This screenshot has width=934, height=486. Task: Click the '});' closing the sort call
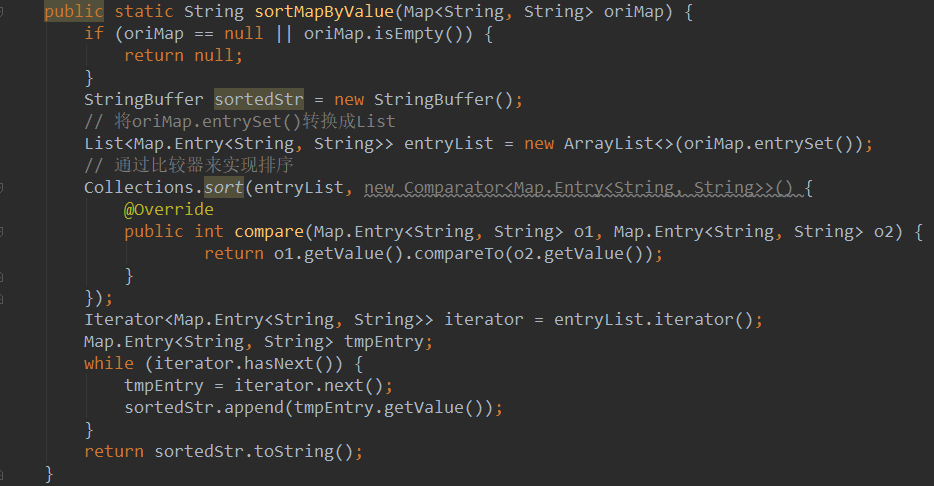98,297
